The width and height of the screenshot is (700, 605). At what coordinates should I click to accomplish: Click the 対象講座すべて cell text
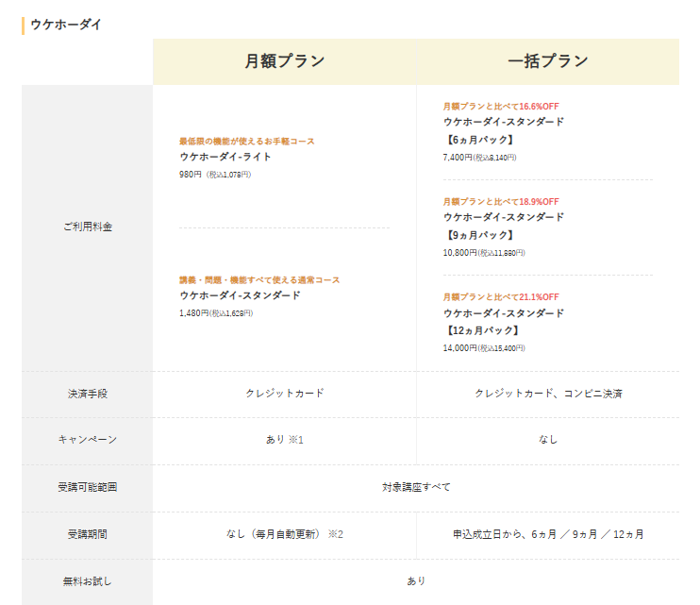[x=416, y=487]
